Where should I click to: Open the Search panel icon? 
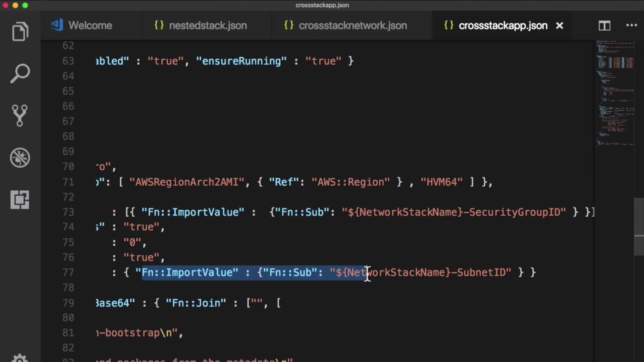20,73
